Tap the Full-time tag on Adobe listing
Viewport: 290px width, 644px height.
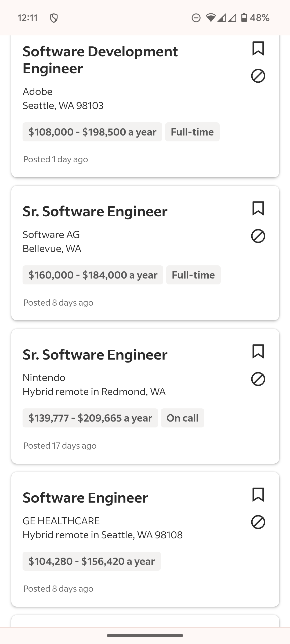coord(192,132)
